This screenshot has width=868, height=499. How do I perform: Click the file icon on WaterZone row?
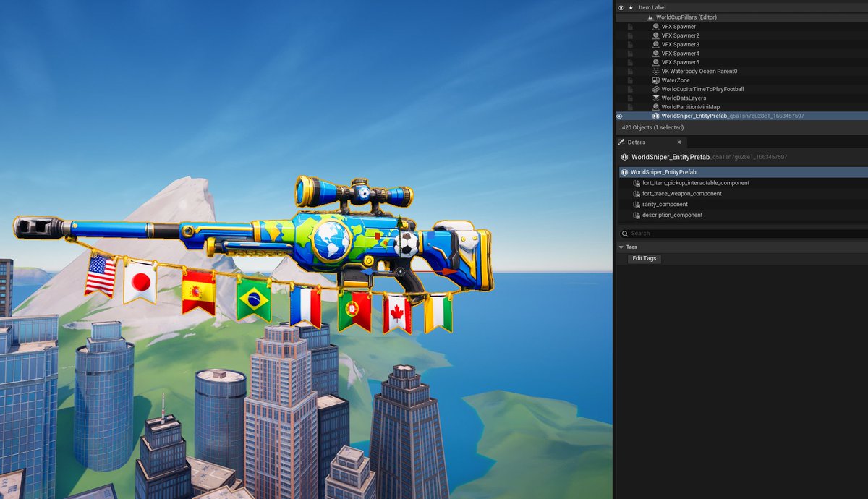630,80
